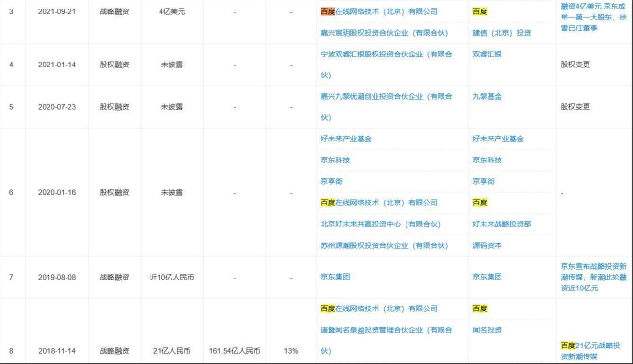The height and width of the screenshot is (364, 633).
Task: Click 股权融资 in 2021-01-14 row
Action: click(114, 65)
